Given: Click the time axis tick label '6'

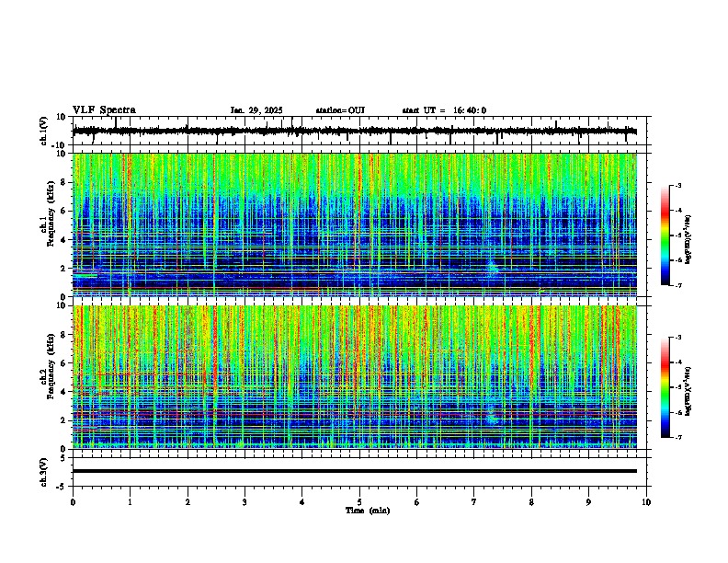Looking at the screenshot, I should (x=417, y=502).
